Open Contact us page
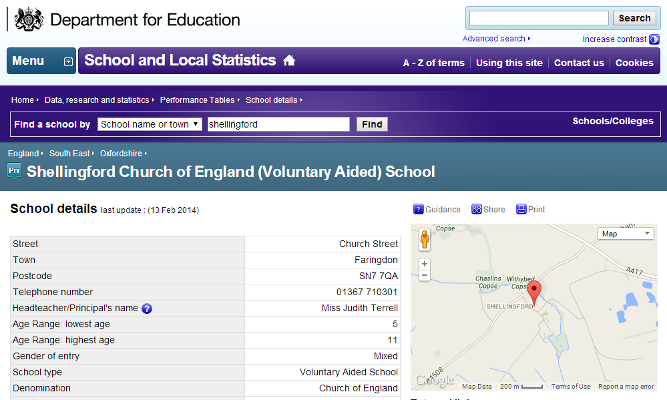Viewport: 667px width, 400px height. tap(579, 63)
